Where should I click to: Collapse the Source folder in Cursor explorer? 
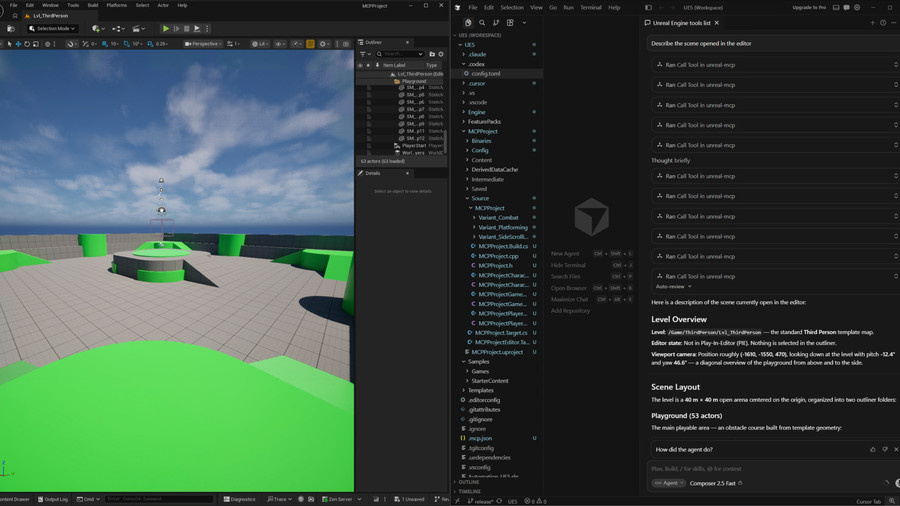480,198
